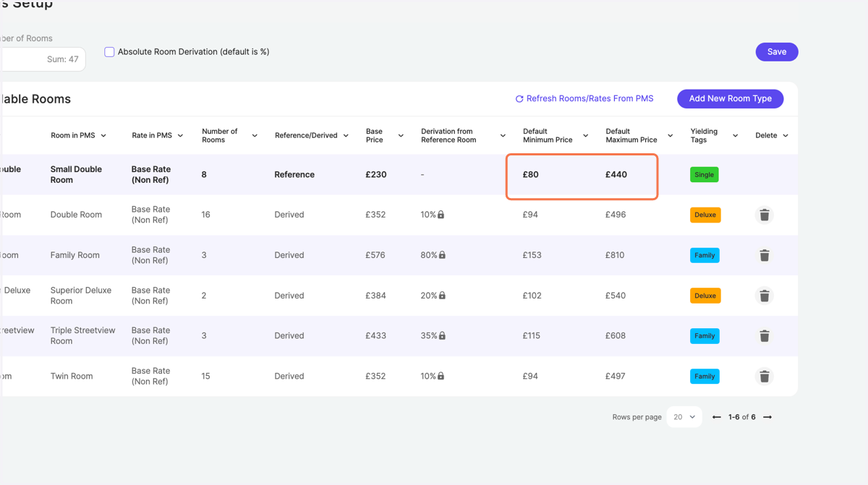Go to previous page arrow
This screenshot has width=868, height=485.
[x=716, y=417]
